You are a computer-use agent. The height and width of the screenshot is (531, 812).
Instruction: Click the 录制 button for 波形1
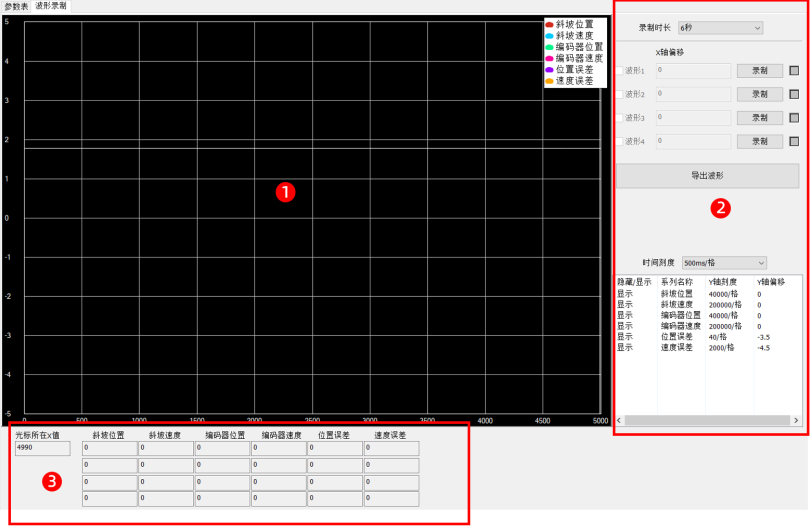[x=760, y=70]
